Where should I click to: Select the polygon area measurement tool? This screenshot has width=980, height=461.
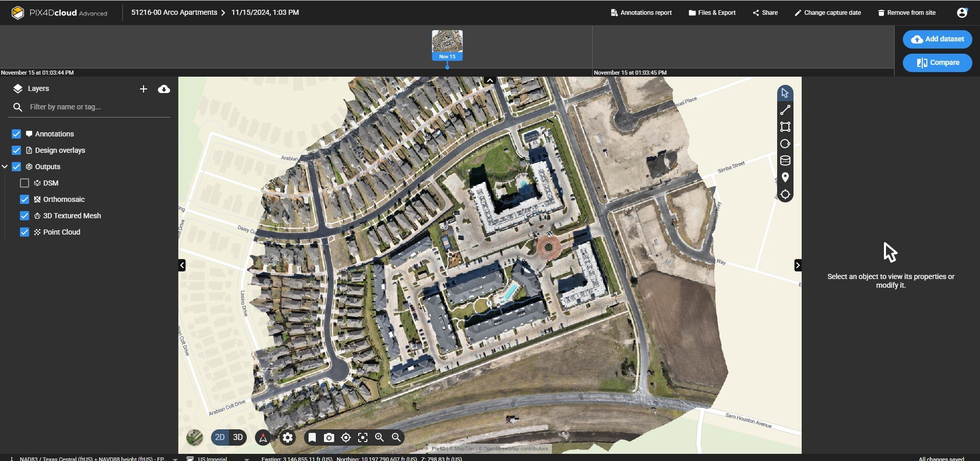[x=785, y=127]
